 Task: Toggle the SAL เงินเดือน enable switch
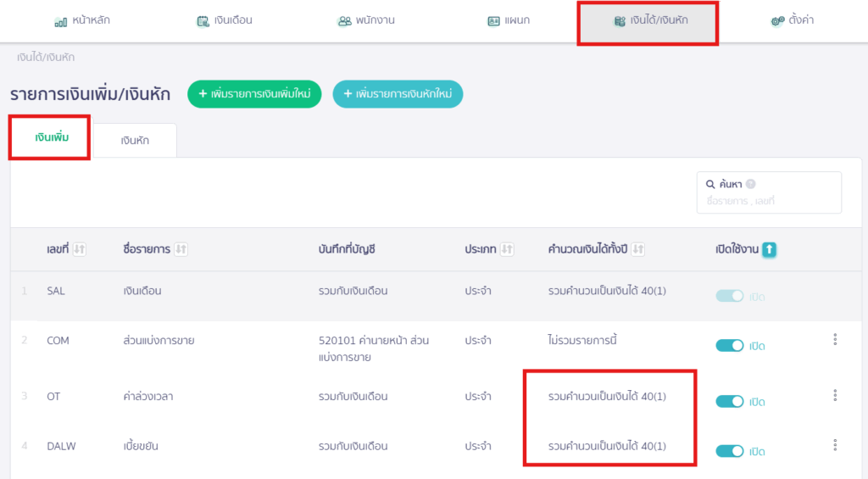point(729,296)
